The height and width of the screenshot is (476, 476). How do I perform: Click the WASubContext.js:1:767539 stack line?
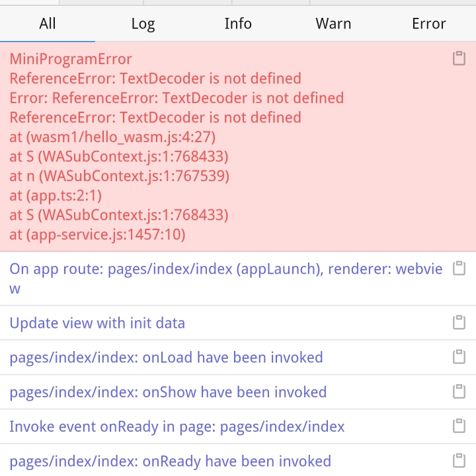tap(119, 176)
